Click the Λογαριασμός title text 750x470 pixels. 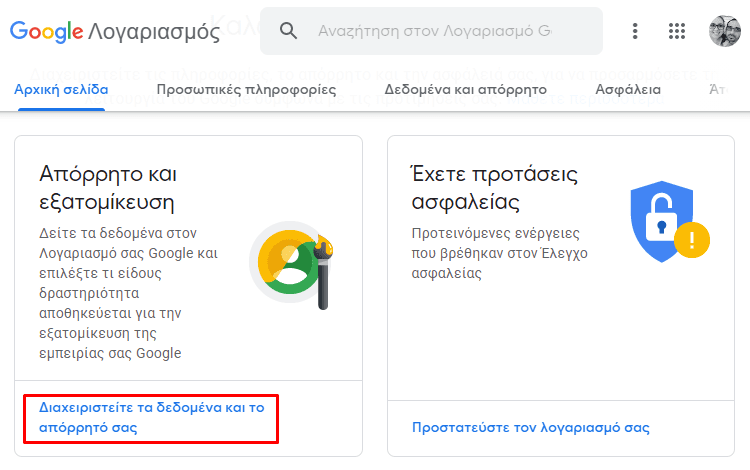154,32
